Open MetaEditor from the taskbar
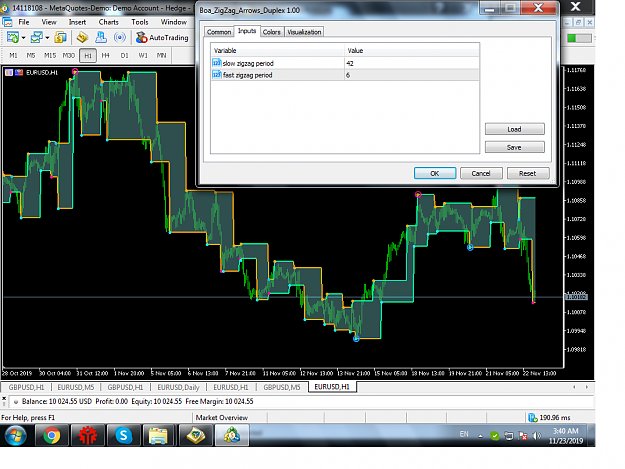The height and width of the screenshot is (469, 625). tap(196, 435)
